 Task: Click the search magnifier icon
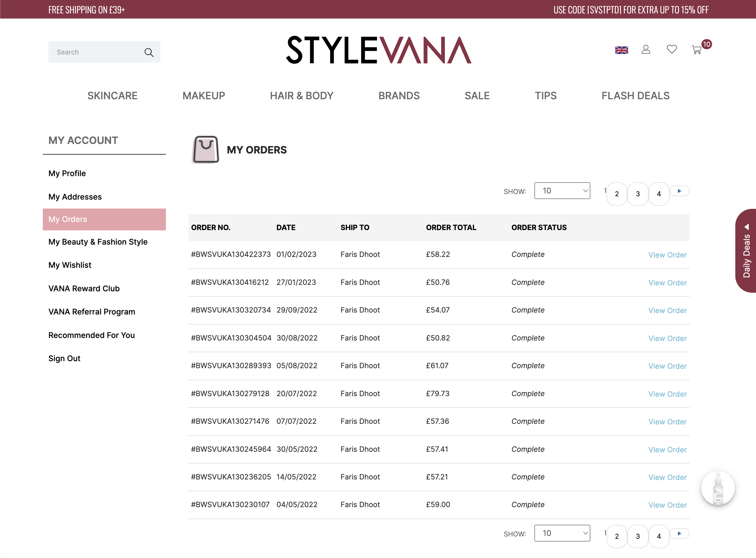(149, 52)
